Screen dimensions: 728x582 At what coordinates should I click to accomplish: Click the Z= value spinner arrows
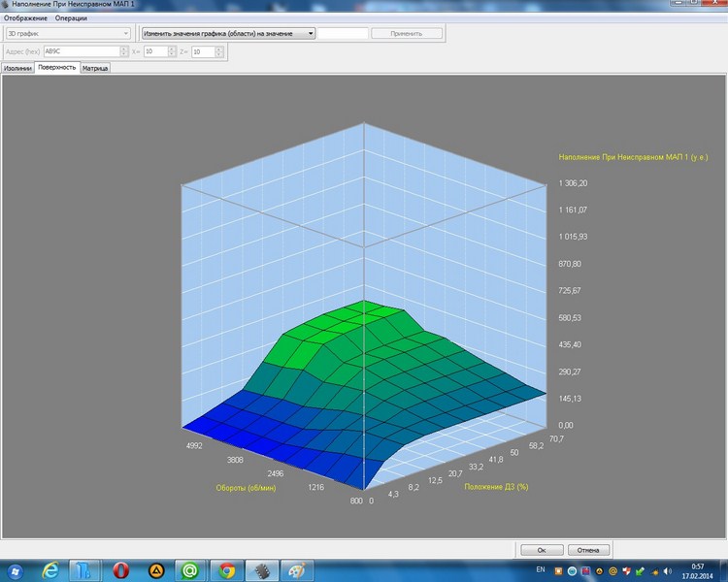(221, 51)
